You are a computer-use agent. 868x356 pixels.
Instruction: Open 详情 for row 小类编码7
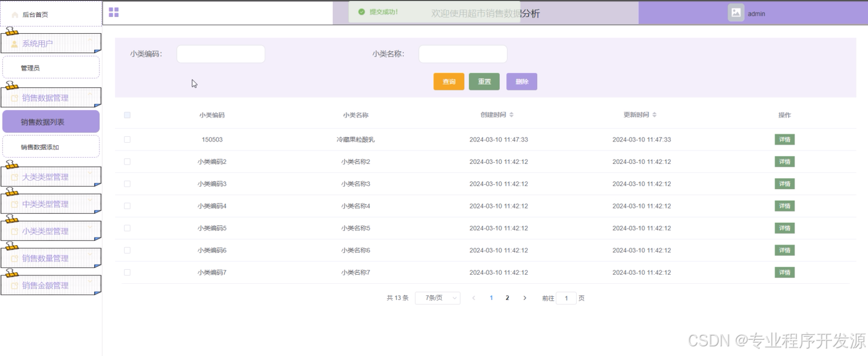[x=784, y=272]
